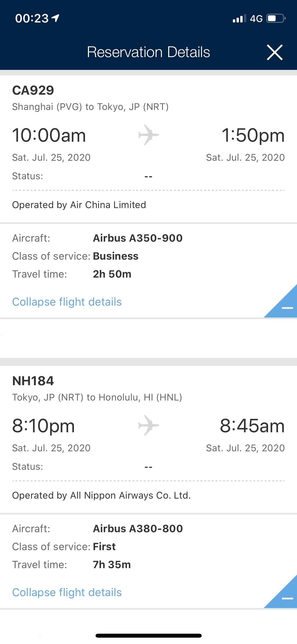Tap Operated by Air China Limited text
The height and width of the screenshot is (644, 297).
pos(79,205)
